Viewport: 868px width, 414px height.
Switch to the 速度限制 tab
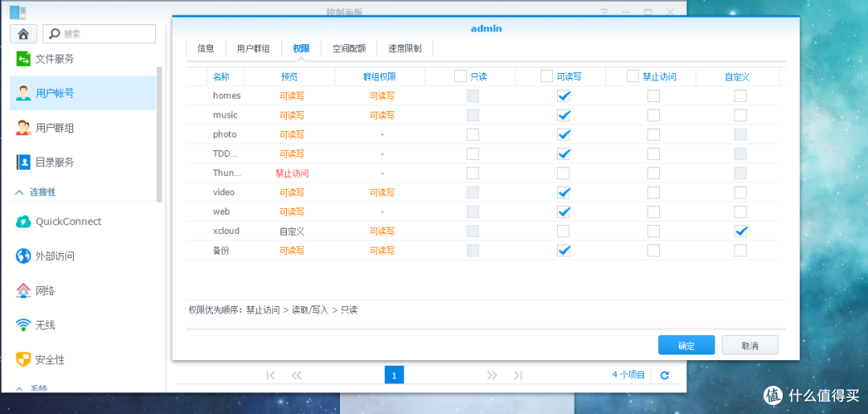pos(404,48)
